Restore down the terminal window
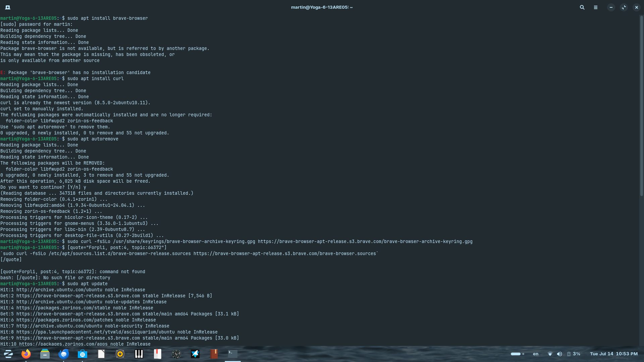 pos(624,7)
